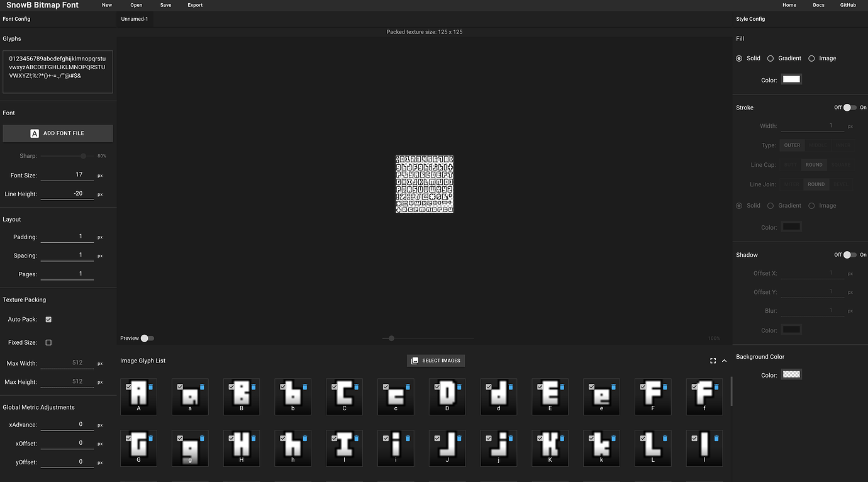This screenshot has width=868, height=482.
Task: Open the Docs page
Action: pyautogui.click(x=818, y=5)
